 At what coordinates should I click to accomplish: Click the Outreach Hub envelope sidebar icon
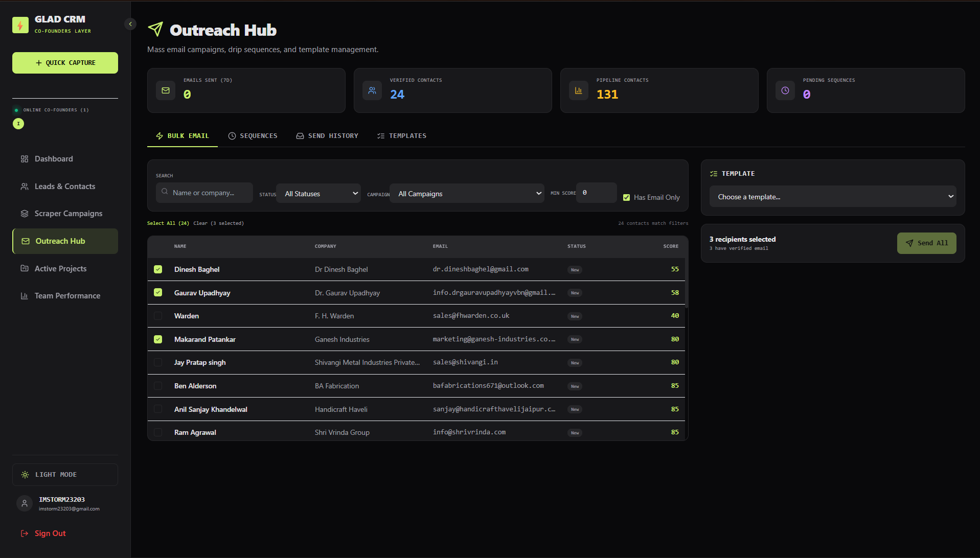(x=26, y=241)
